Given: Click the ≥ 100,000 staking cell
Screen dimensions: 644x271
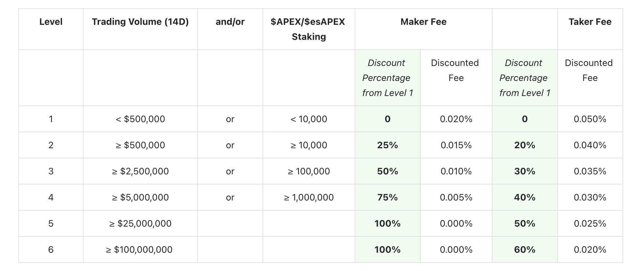Looking at the screenshot, I should [309, 171].
